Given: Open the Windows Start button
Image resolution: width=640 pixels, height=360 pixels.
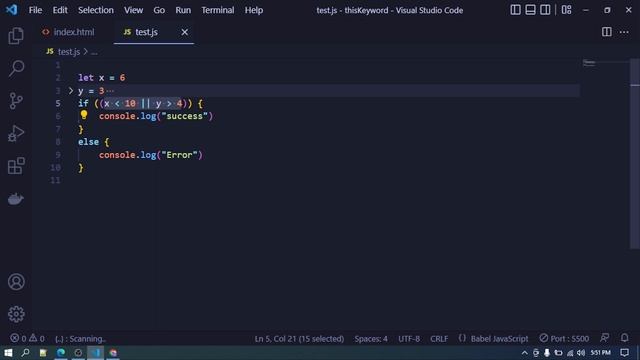Looking at the screenshot, I should pos(8,353).
